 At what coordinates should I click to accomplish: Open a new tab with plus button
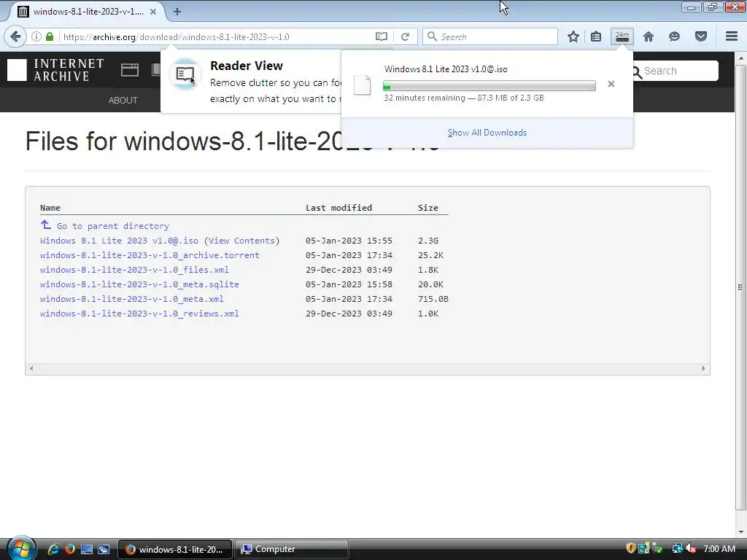(177, 12)
